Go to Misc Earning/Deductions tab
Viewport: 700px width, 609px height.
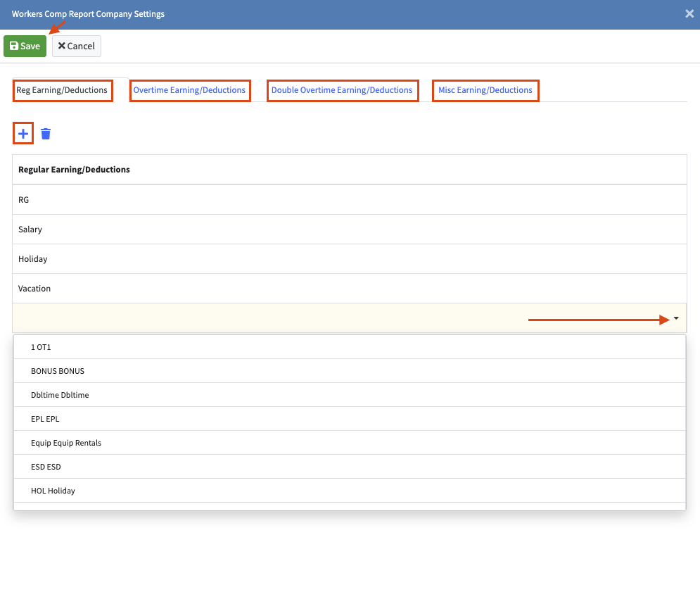coord(485,90)
